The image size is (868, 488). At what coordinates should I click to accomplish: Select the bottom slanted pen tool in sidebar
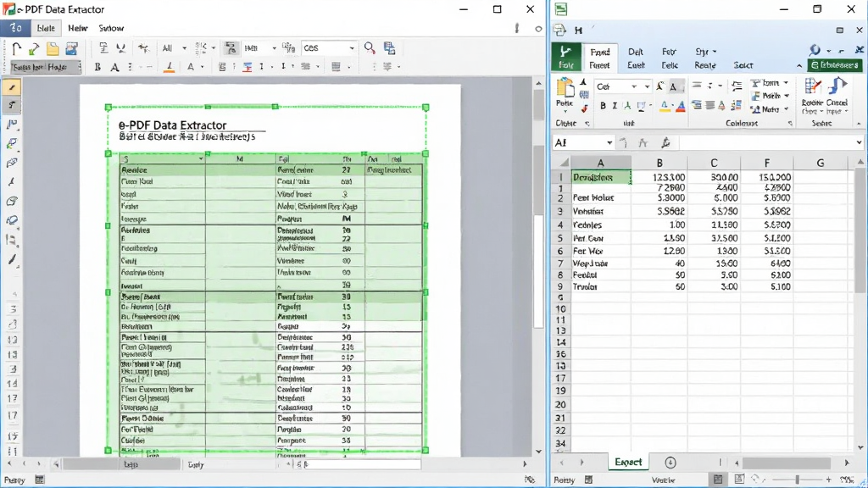(x=12, y=259)
